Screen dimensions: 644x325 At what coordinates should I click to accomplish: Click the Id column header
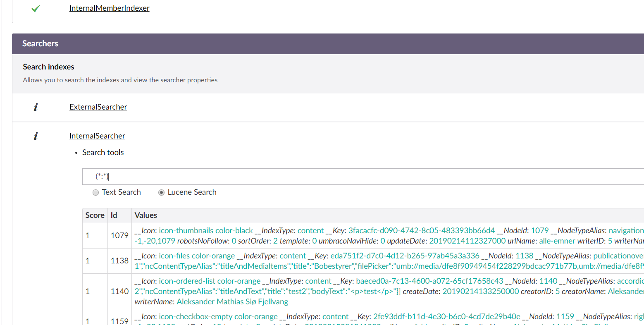coord(114,215)
